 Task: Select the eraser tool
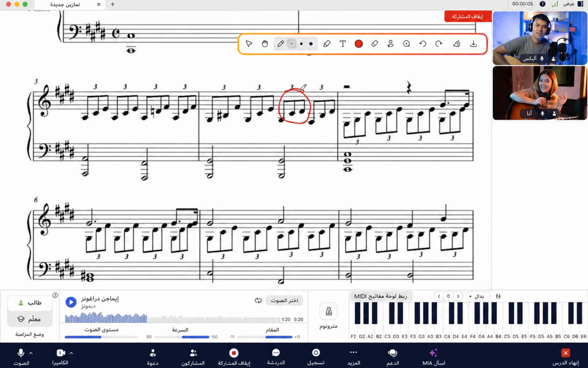[374, 44]
